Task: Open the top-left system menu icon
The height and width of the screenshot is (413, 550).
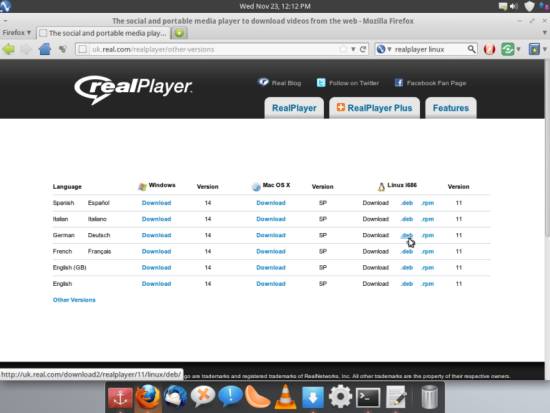Action: pos(5,6)
